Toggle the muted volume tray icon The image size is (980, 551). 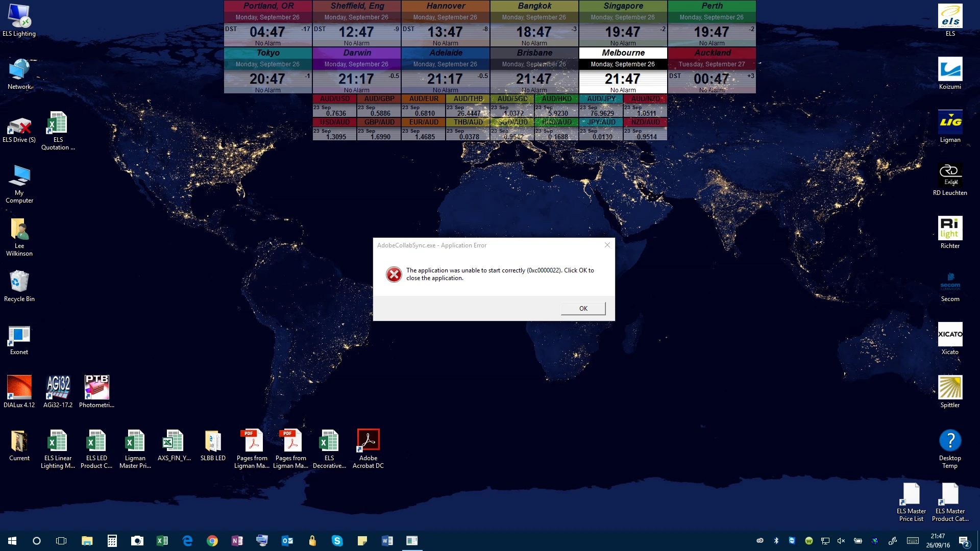click(841, 541)
